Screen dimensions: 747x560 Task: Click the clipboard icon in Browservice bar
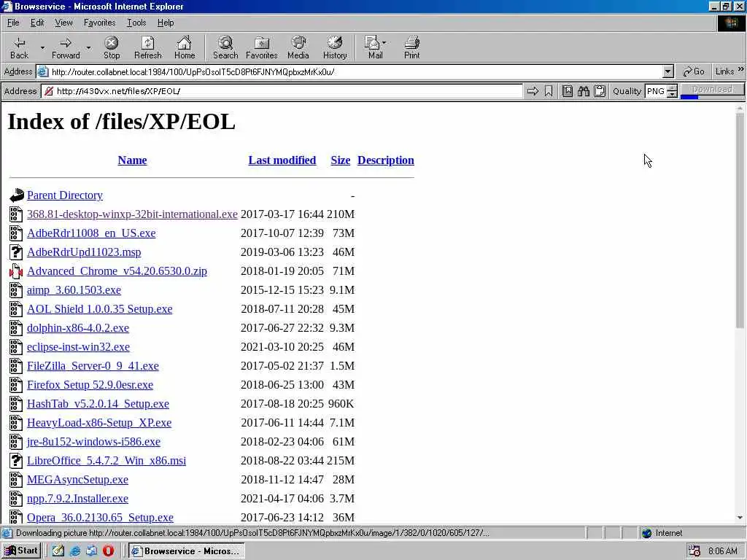600,91
